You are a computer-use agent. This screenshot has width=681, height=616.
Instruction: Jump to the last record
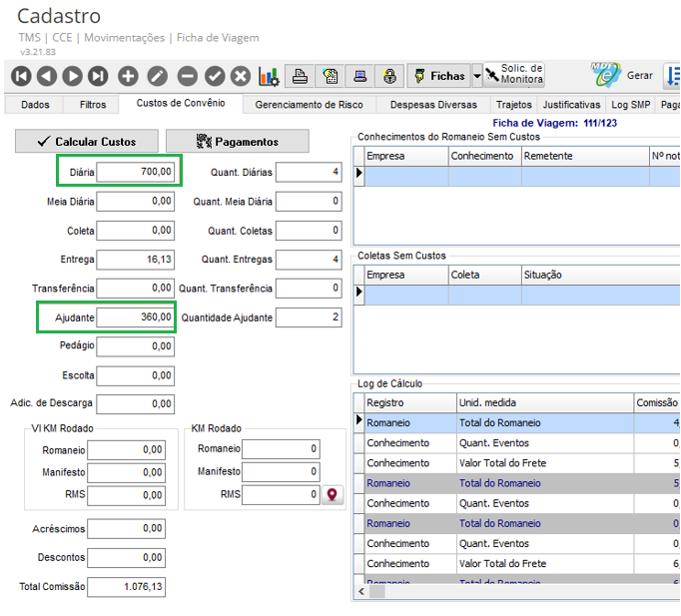(98, 76)
